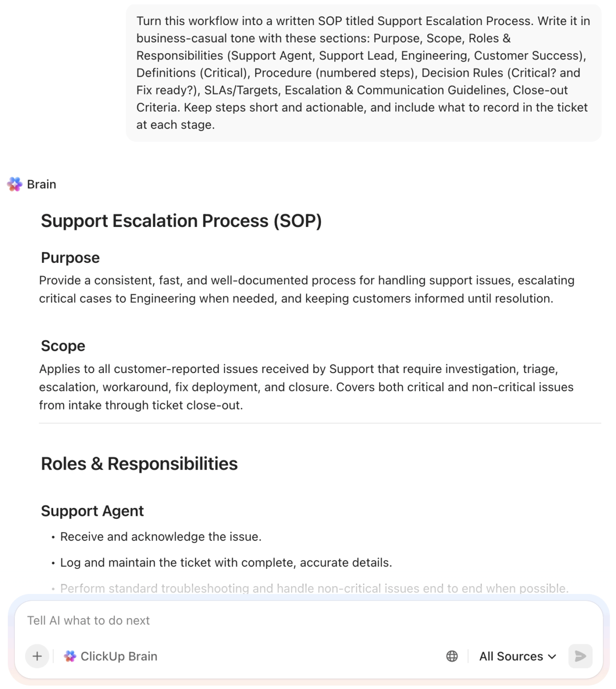Image resolution: width=616 pixels, height=689 pixels.
Task: Click the "Roles & Responsibilities" heading
Action: 139,464
